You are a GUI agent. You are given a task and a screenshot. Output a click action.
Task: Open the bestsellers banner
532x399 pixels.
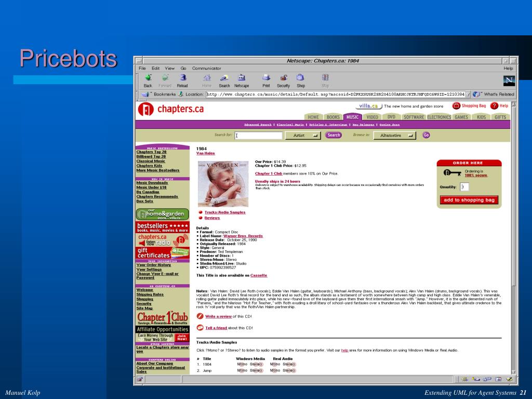[x=163, y=228]
